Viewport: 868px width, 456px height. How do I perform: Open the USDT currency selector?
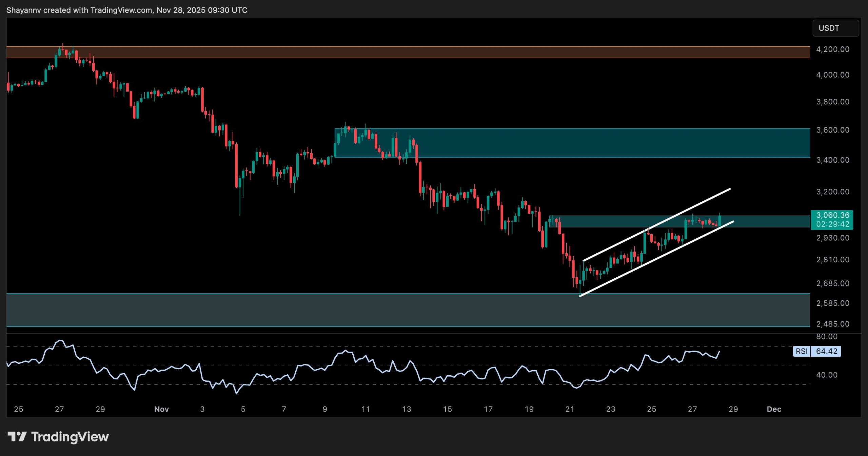(x=835, y=28)
